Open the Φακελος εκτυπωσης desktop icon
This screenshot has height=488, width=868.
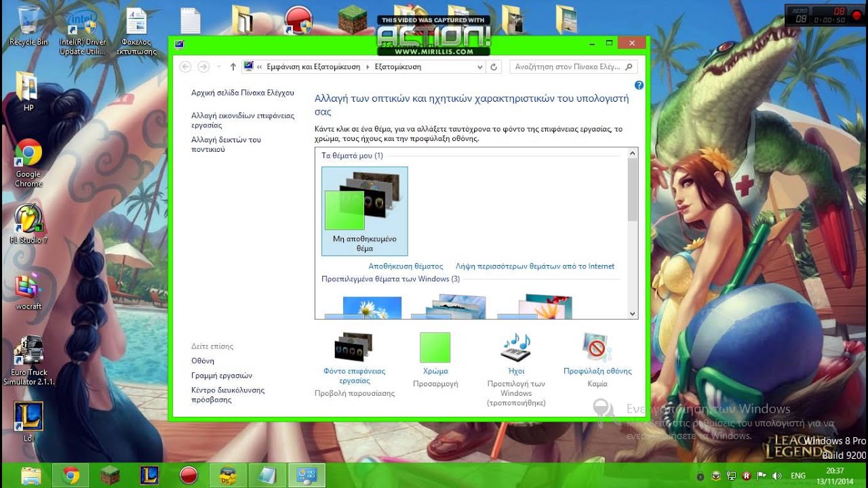(136, 30)
